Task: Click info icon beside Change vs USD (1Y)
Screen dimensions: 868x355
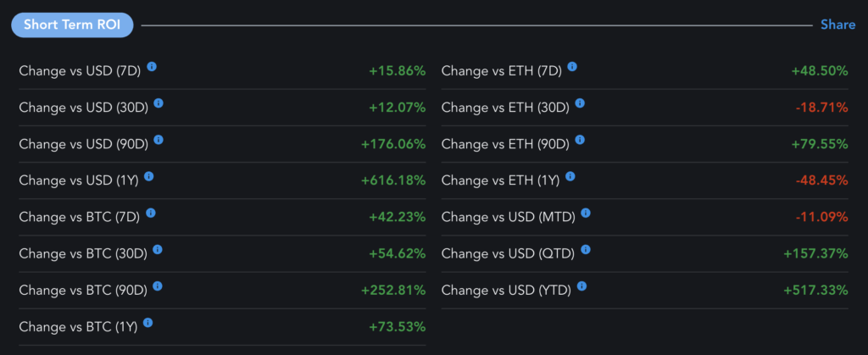Action: coord(149,176)
